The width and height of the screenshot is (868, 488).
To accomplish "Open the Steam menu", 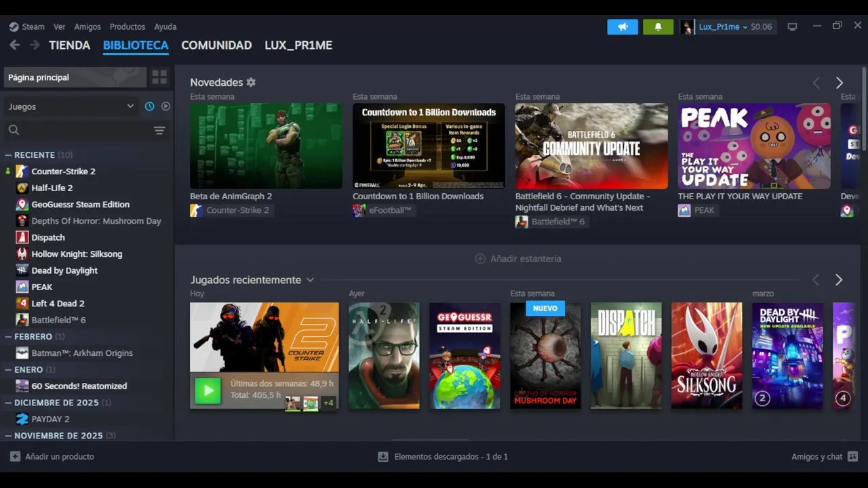I will tap(33, 27).
